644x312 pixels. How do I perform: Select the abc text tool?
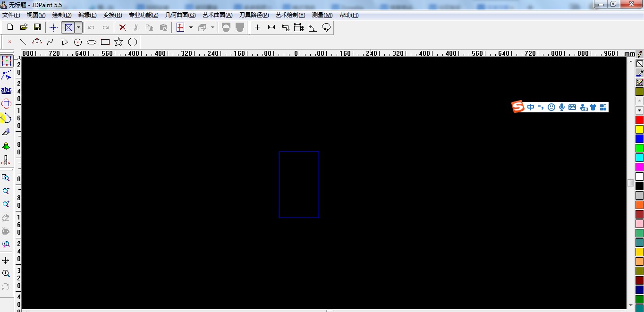click(x=6, y=90)
